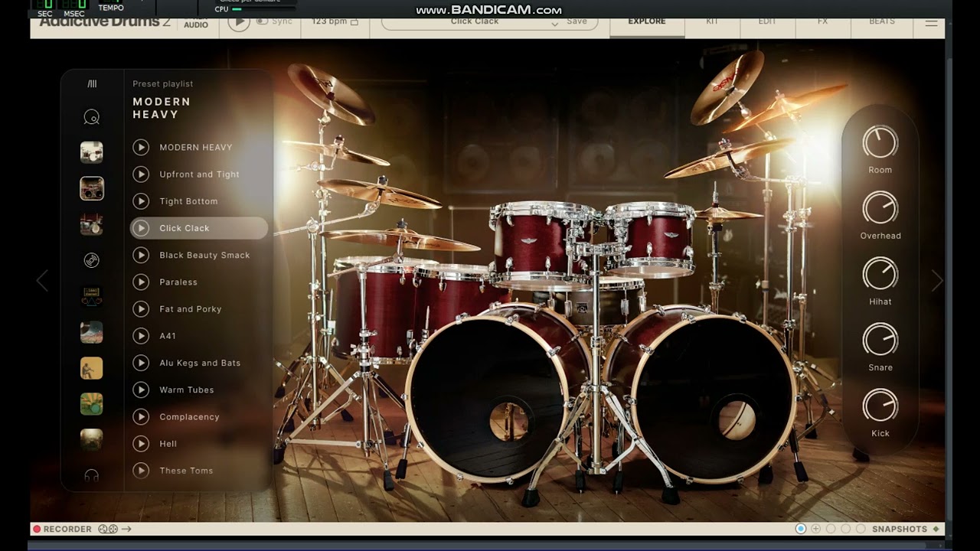Play the Black Beauty Smack preview
Image resolution: width=980 pixels, height=551 pixels.
141,255
